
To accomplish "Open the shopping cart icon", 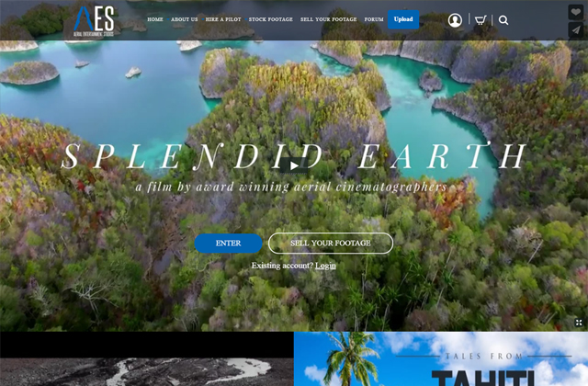I will 481,20.
